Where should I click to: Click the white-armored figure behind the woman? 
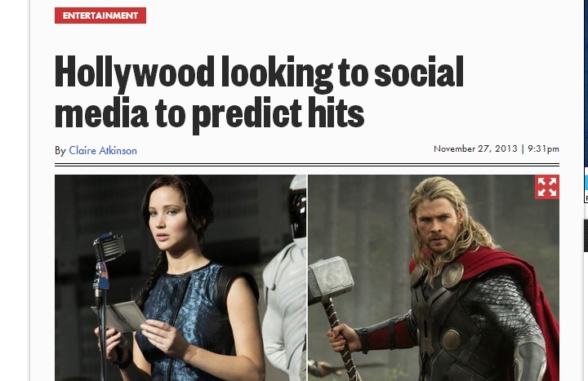287,277
